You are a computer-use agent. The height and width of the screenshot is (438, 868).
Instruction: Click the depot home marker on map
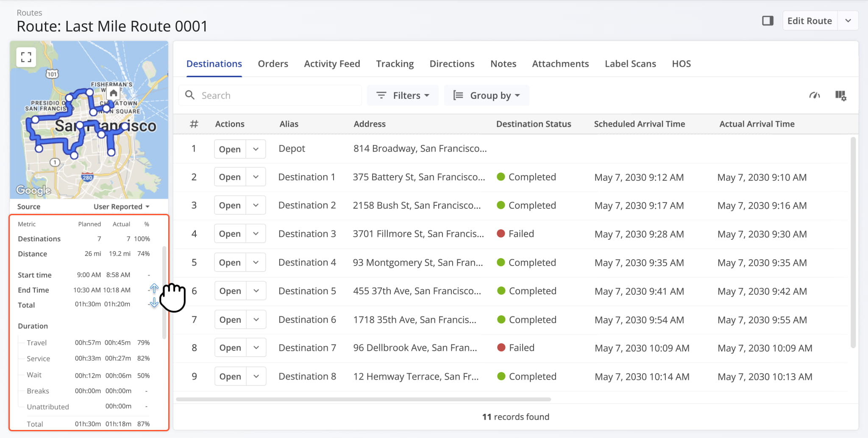coord(113,93)
